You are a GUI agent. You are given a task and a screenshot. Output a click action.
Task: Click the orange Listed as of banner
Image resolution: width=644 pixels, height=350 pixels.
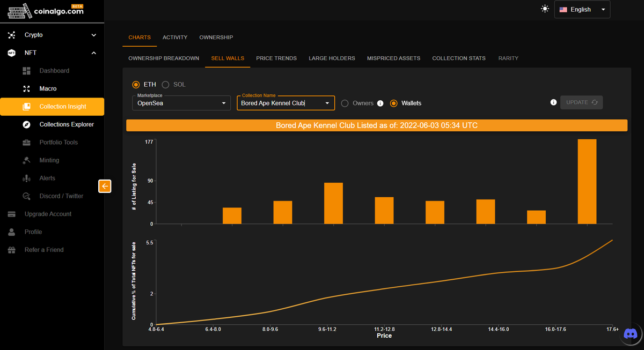[x=377, y=125]
